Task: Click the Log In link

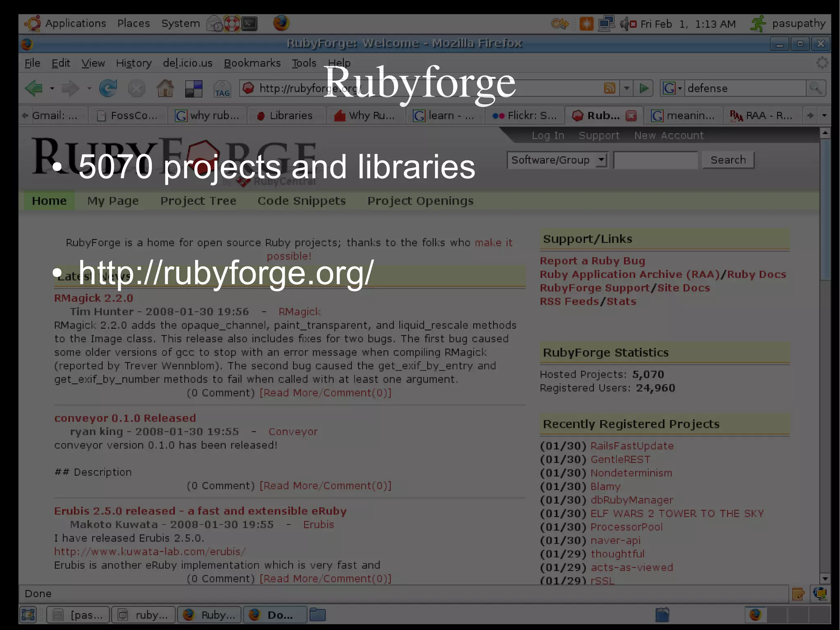Action: coord(548,135)
